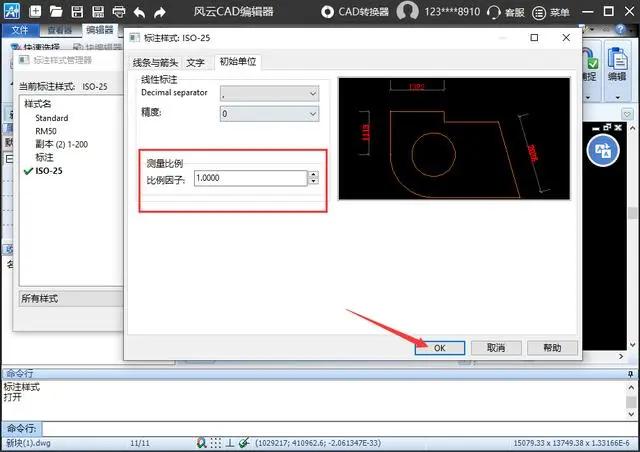
Task: Click the open folder icon
Action: [57, 12]
